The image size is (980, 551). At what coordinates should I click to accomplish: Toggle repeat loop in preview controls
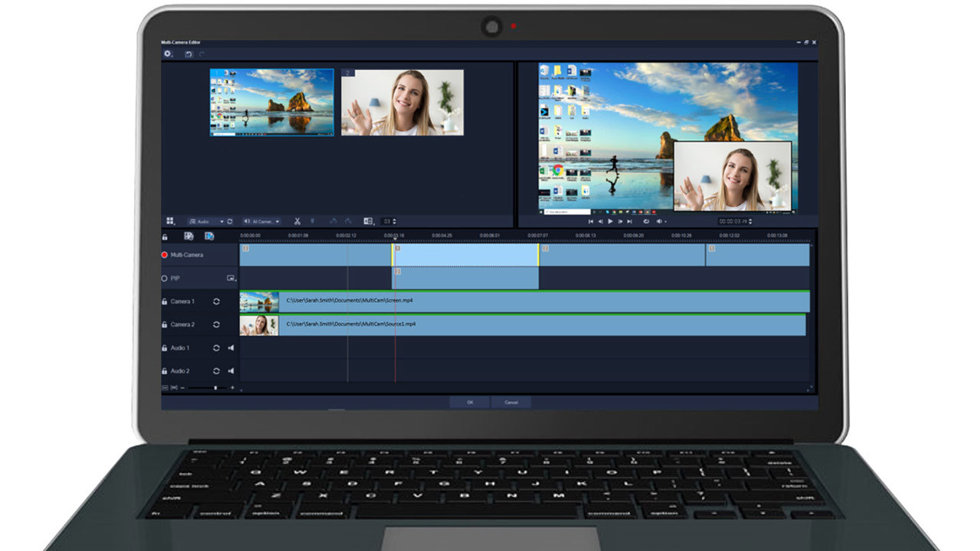tap(647, 221)
